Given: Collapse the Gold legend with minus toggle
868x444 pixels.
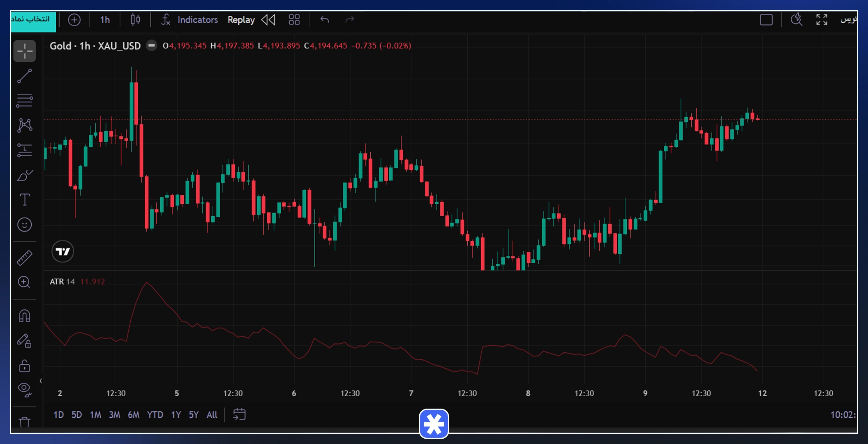Looking at the screenshot, I should point(152,46).
